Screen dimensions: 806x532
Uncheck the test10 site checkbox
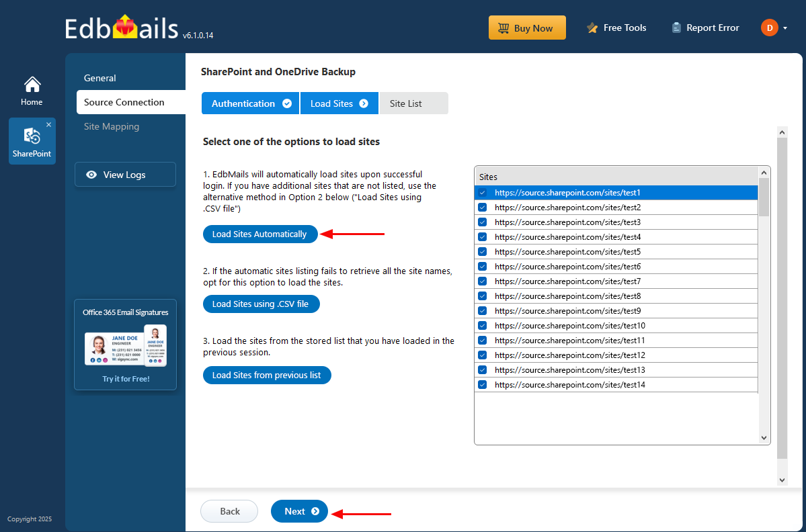coord(482,326)
